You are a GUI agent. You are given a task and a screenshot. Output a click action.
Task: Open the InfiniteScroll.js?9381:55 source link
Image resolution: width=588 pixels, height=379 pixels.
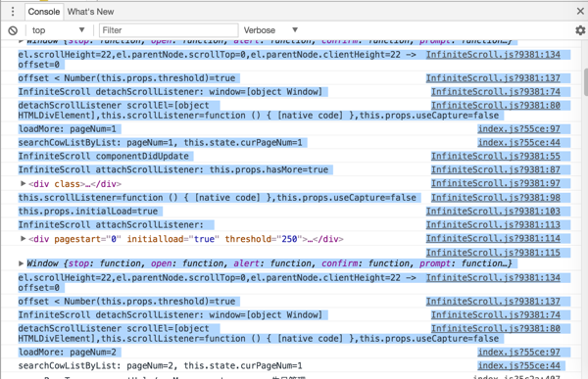pyautogui.click(x=495, y=156)
